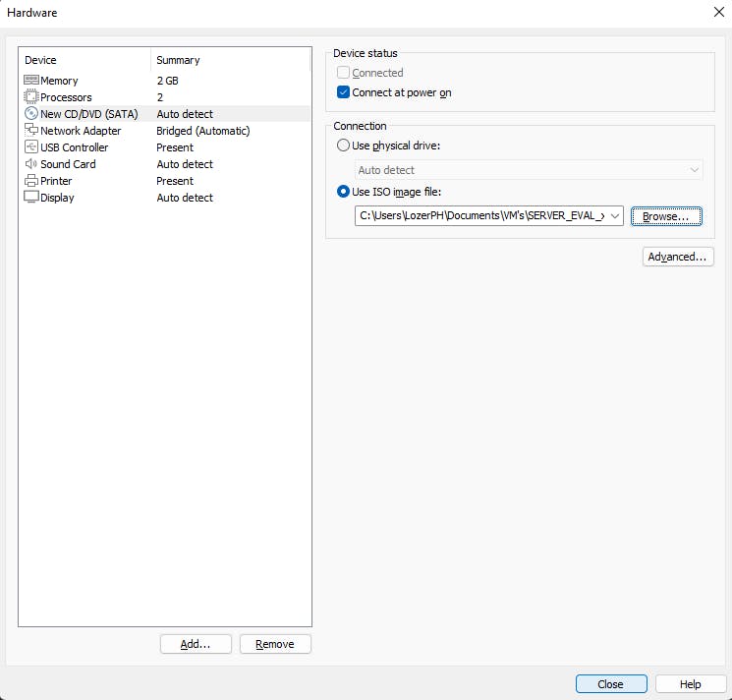Select the Network Adapter row label
Image resolution: width=732 pixels, height=700 pixels.
click(81, 131)
